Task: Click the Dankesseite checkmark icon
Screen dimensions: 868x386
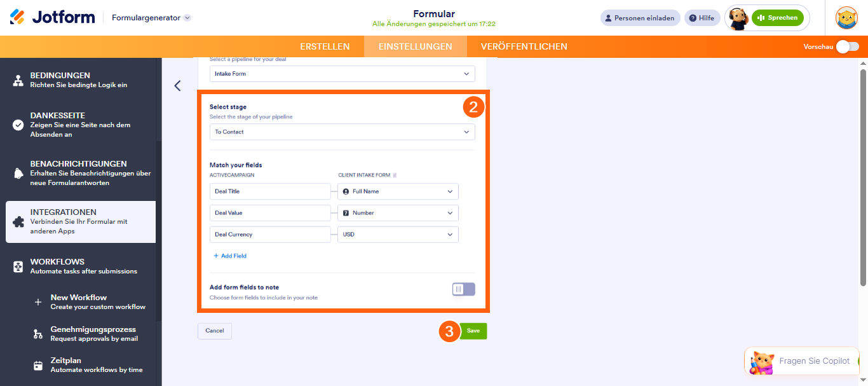Action: pos(18,125)
